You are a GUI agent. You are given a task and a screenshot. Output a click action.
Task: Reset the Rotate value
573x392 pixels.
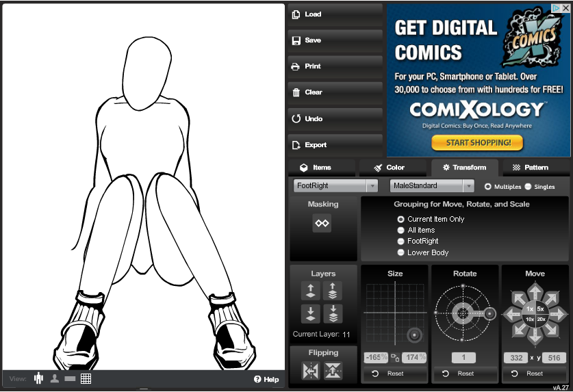(x=464, y=374)
